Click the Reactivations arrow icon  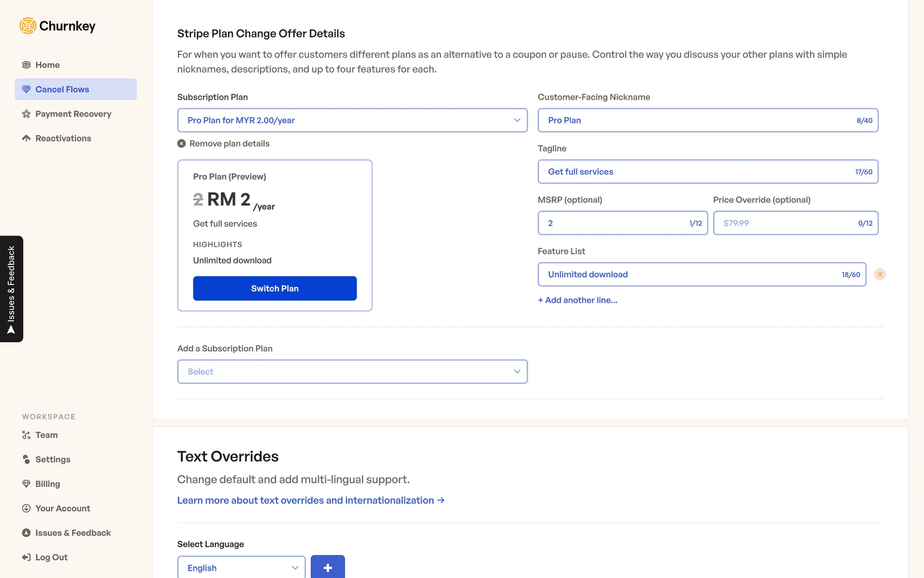pos(26,138)
